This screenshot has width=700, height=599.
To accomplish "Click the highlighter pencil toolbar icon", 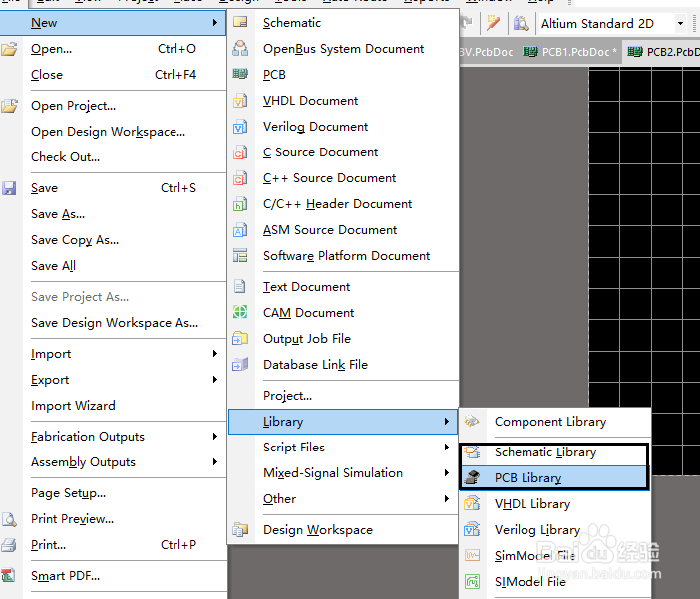I will click(494, 22).
